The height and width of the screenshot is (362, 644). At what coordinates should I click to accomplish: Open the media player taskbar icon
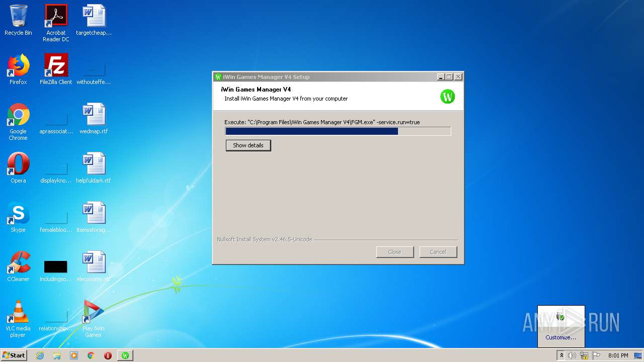point(74,355)
